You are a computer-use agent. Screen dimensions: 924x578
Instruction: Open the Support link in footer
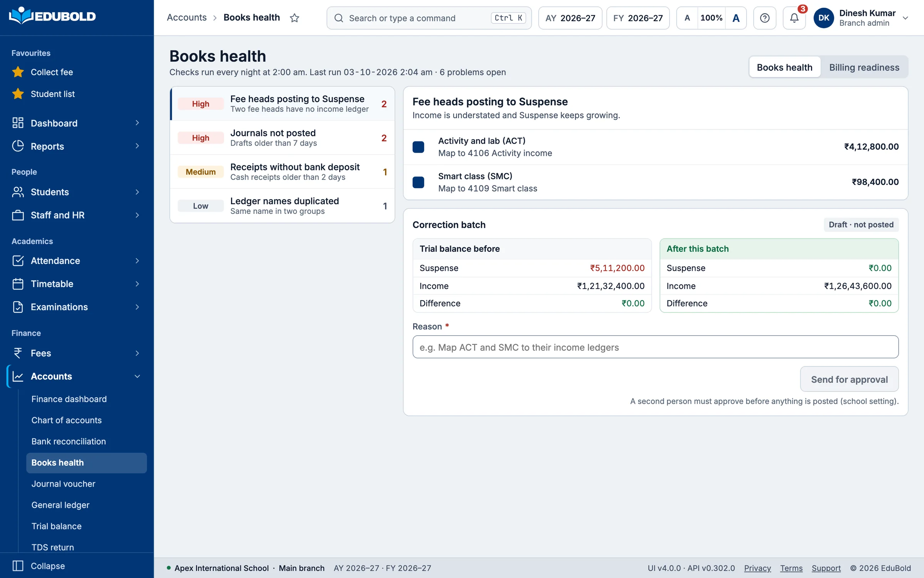coord(826,568)
